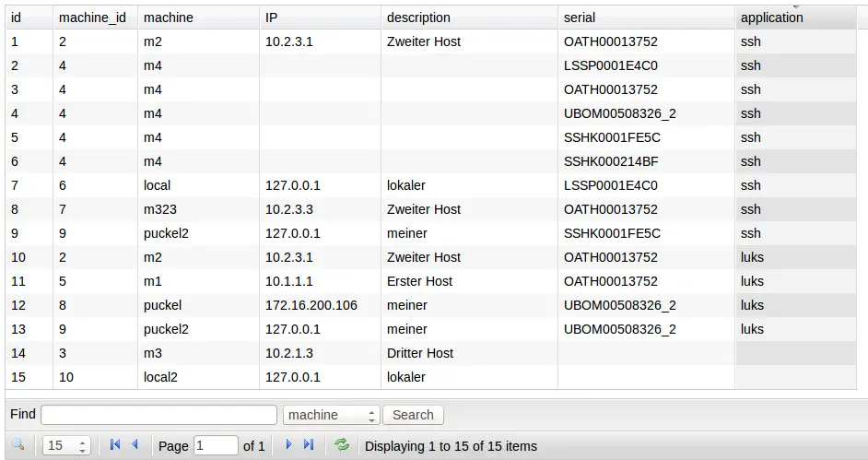The width and height of the screenshot is (868, 460).
Task: Go to the previous page arrow
Action: coord(135,444)
